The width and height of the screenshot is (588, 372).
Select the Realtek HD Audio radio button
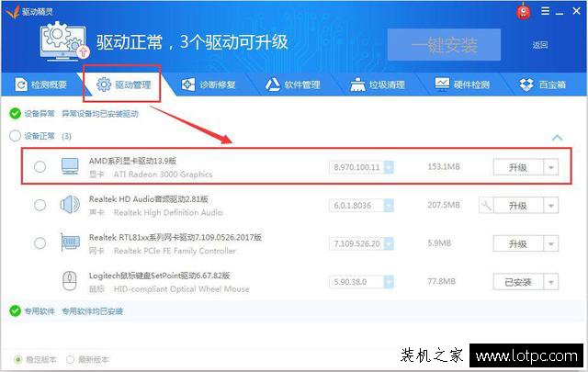pyautogui.click(x=40, y=205)
